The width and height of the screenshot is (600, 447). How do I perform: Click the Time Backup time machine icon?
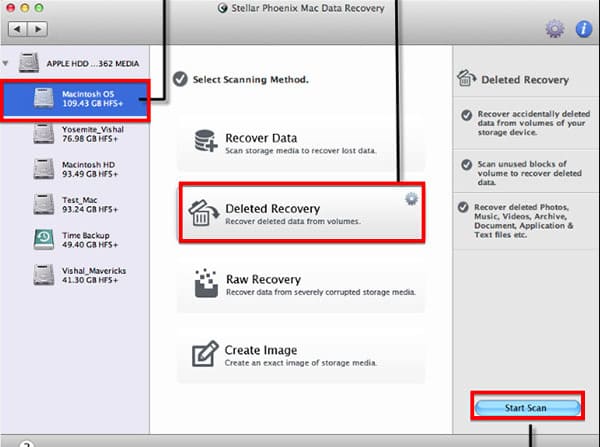point(44,240)
